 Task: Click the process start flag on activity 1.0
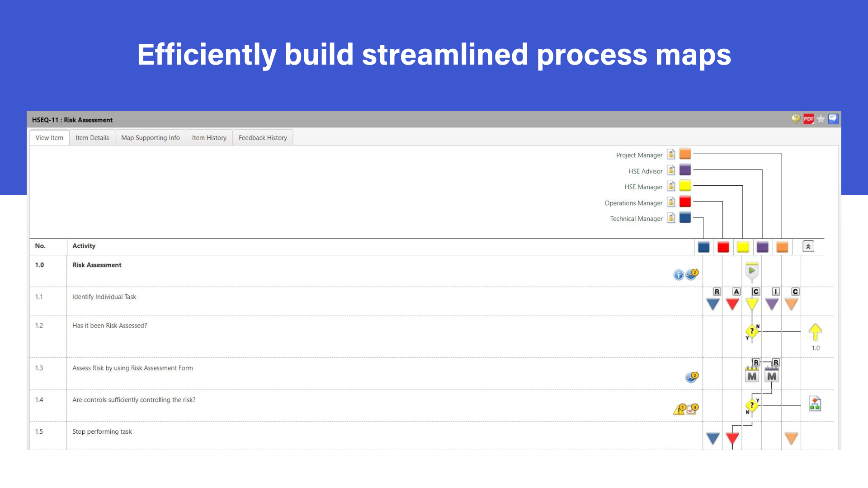pos(752,270)
